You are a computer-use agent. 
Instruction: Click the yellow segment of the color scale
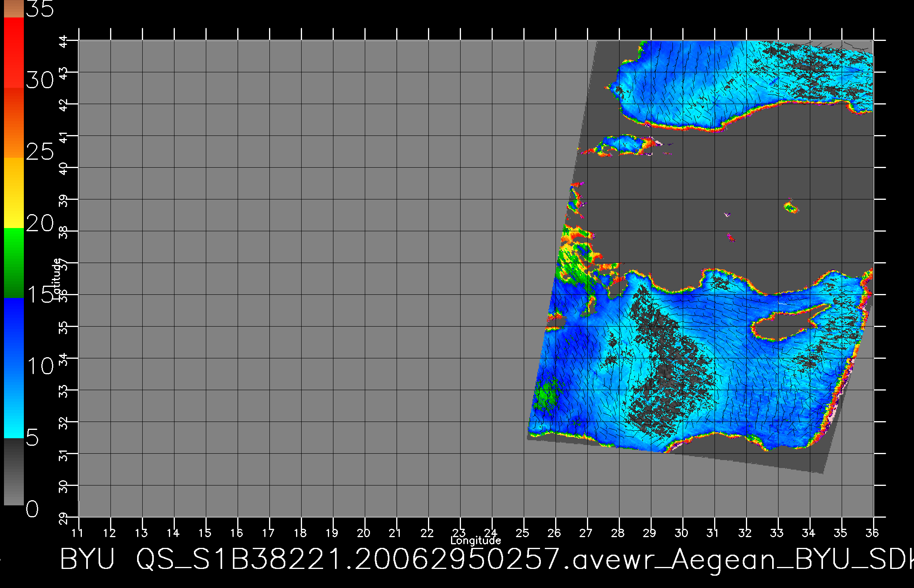tap(14, 193)
